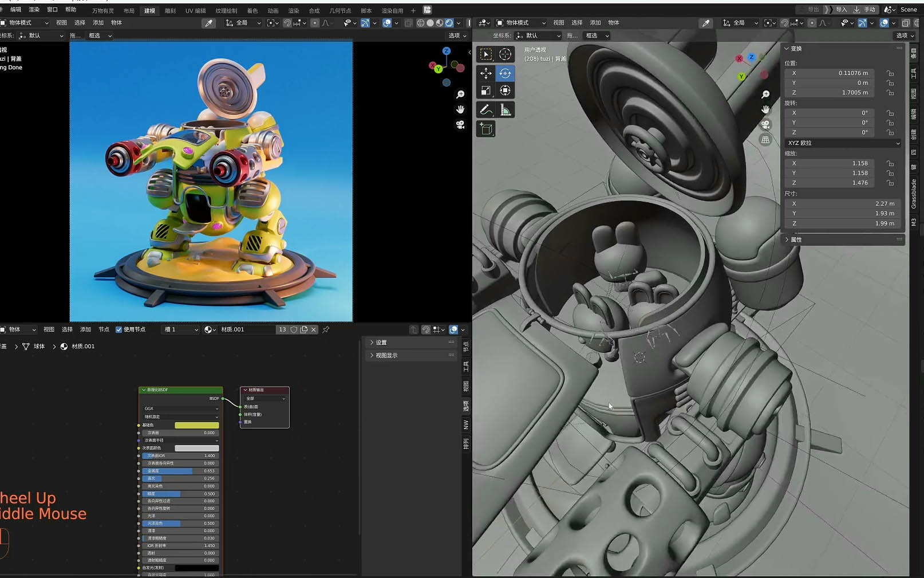Select the combined Transform tool icon

(x=505, y=91)
